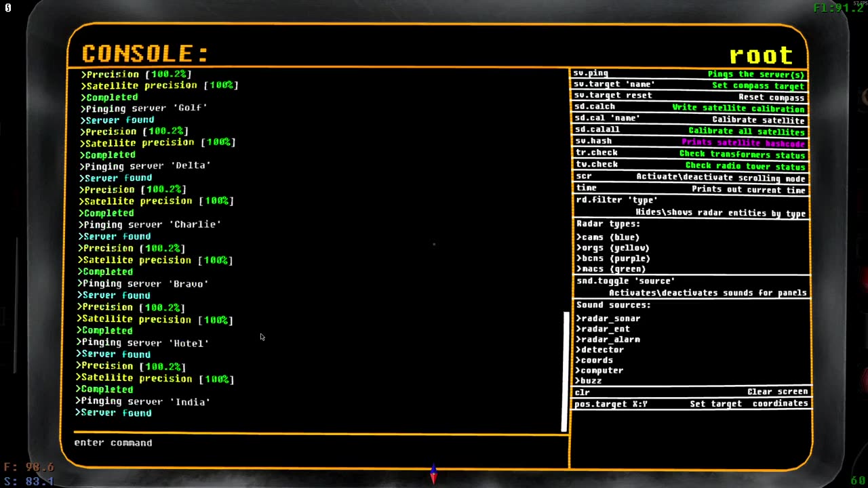Click the console log scrollbar handle
Viewport: 868px width, 488px height.
(x=564, y=371)
